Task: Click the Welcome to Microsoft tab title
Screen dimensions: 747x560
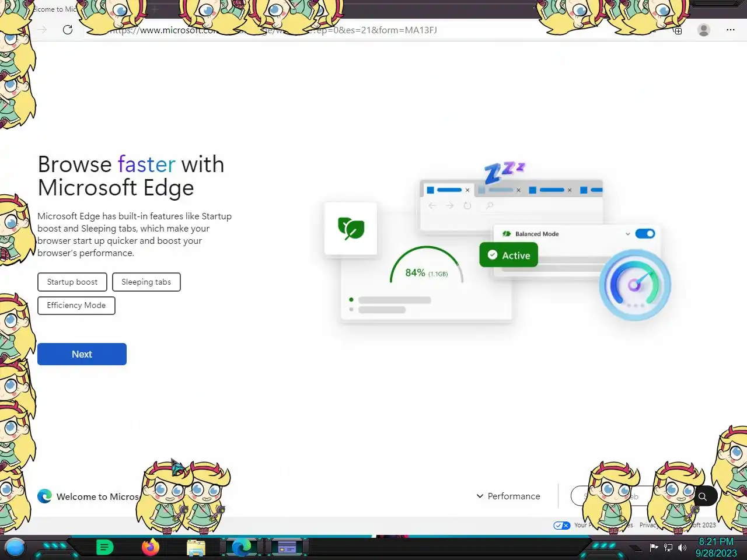Action: 54,9
